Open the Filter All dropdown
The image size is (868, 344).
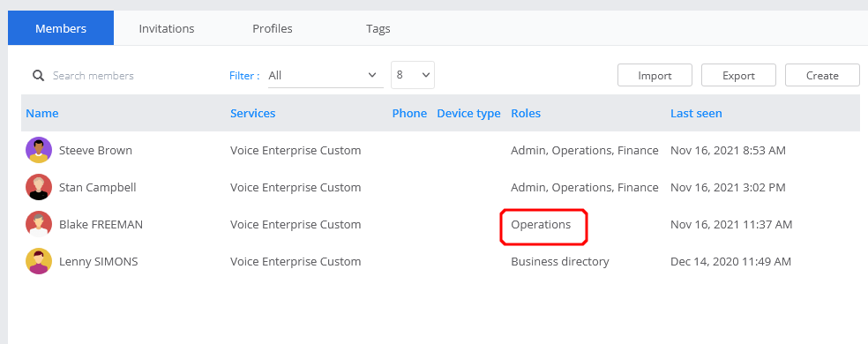(x=325, y=75)
